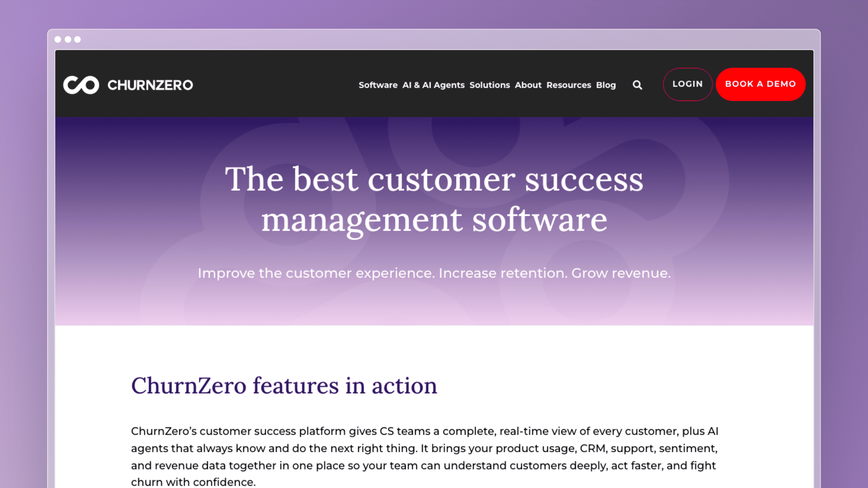This screenshot has width=868, height=488.
Task: Click the first window dot in mockup frame
Action: point(58,39)
